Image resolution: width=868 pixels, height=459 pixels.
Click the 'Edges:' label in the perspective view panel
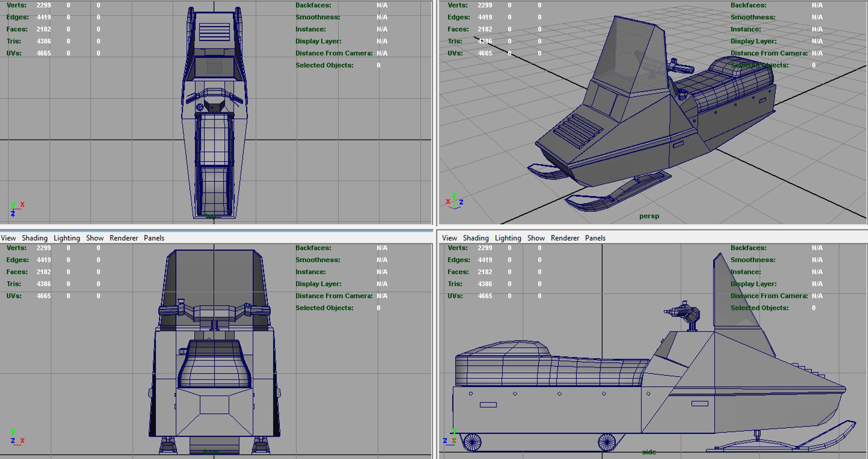459,17
